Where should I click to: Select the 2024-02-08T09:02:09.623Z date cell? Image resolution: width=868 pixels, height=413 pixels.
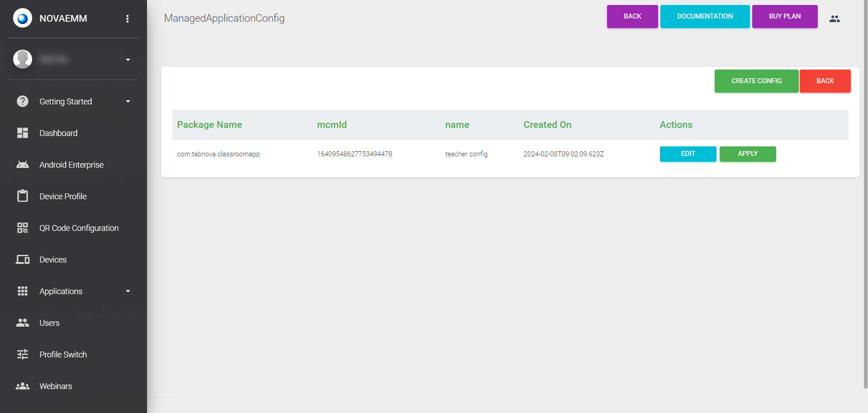564,154
